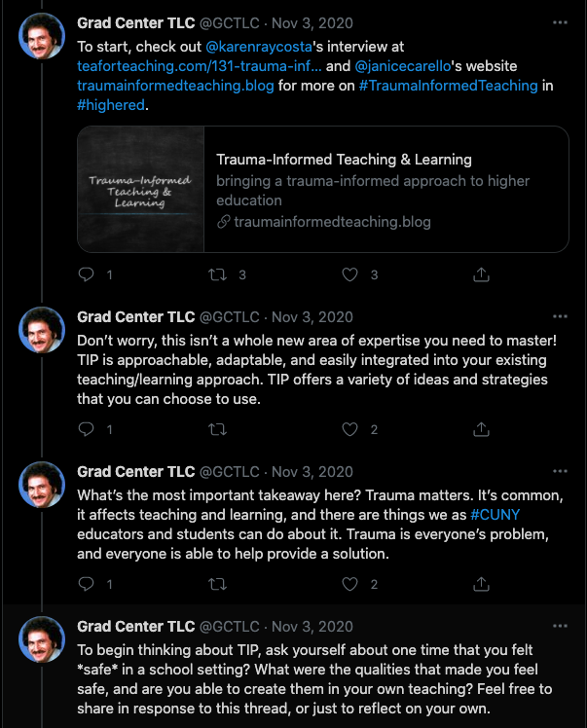Open Grad Center TLC avatar on first tweet
587x728 pixels.
(x=42, y=37)
